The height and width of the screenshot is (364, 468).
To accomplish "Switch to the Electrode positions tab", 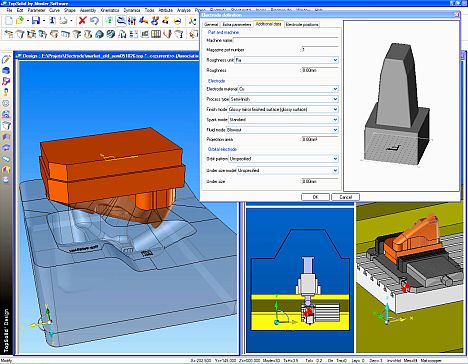I will click(x=302, y=25).
